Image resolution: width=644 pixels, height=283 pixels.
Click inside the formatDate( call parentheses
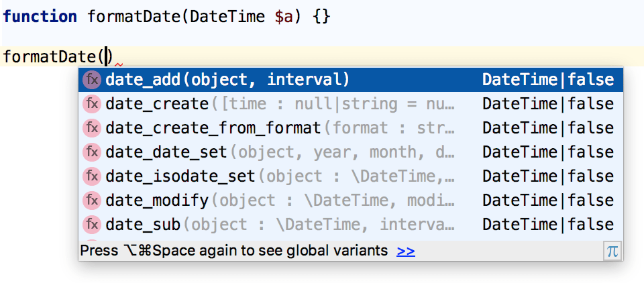(107, 56)
